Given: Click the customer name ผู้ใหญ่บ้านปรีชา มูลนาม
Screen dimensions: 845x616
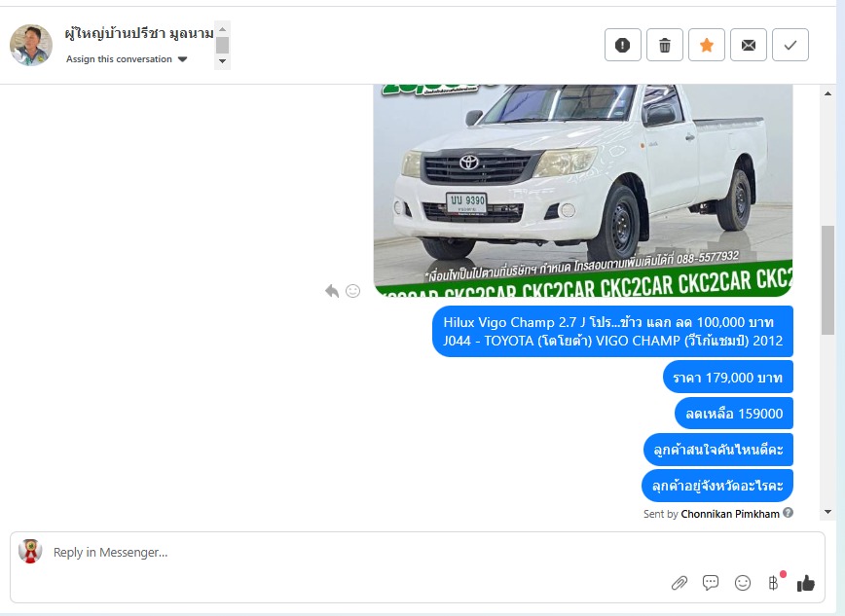Looking at the screenshot, I should (139, 33).
